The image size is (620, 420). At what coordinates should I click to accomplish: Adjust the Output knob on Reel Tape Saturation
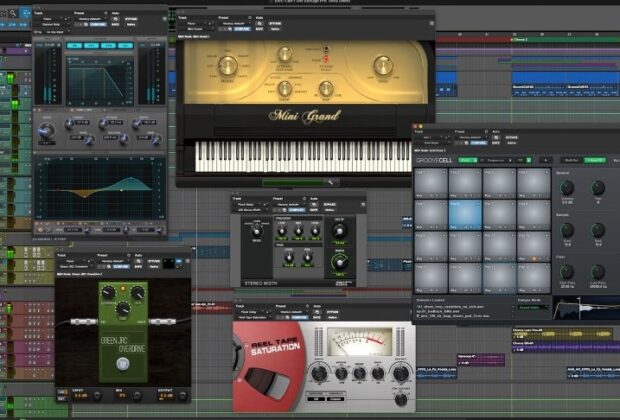point(400,373)
